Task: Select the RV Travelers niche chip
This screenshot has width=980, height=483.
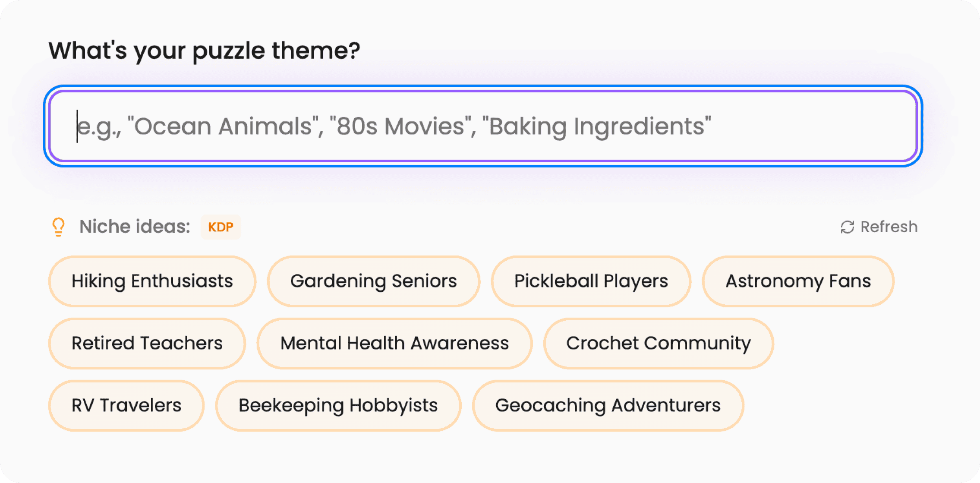Action: click(126, 405)
